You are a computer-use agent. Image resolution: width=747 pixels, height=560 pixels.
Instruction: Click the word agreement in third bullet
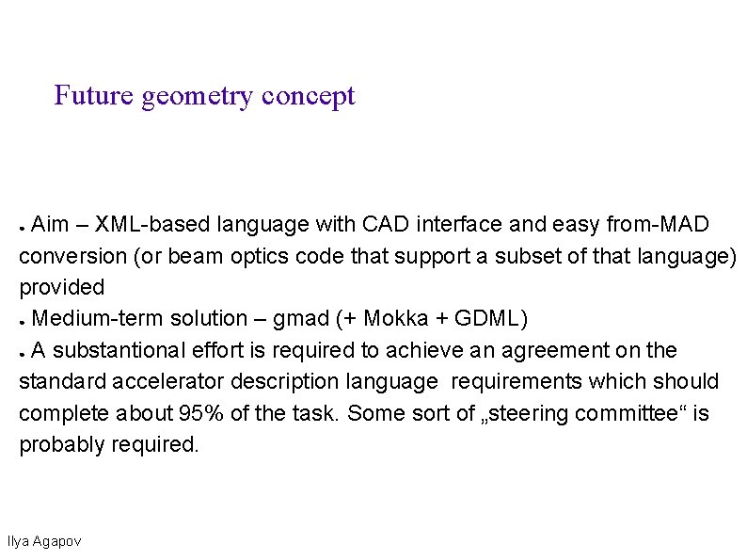coord(555,352)
